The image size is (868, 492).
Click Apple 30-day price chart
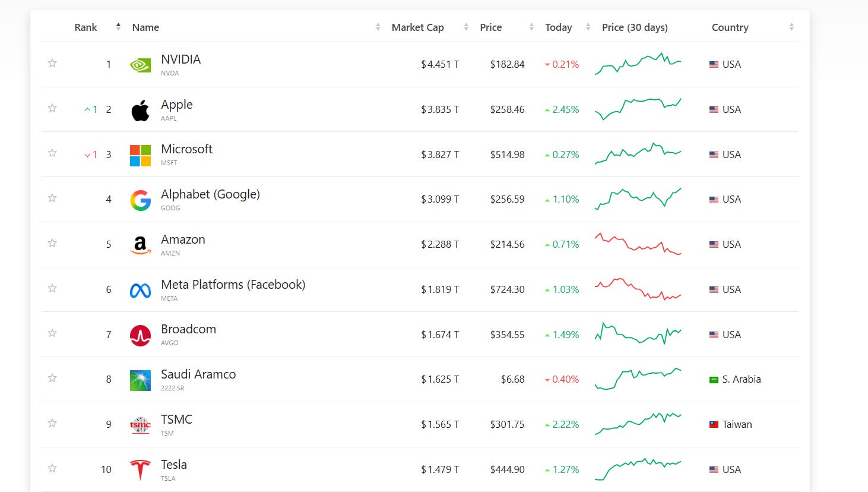tap(638, 109)
